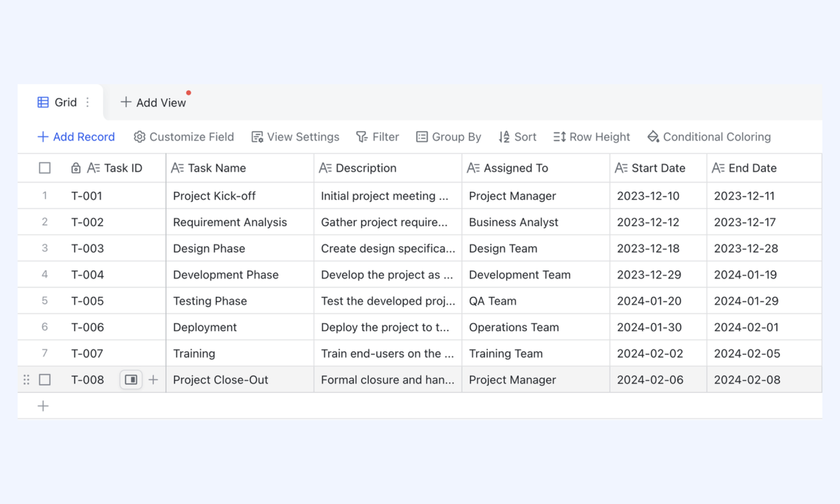Select the 'Gather project require...' description
The image size is (840, 504).
pos(388,222)
